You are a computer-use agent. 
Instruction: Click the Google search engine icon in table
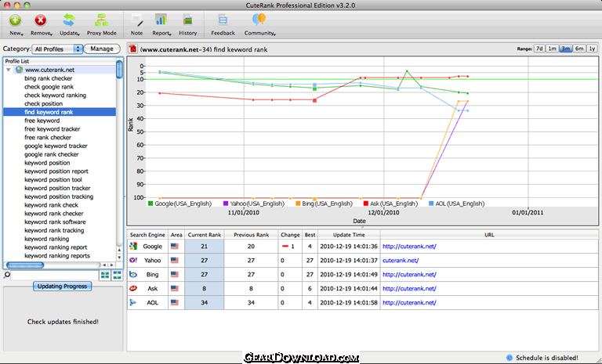[x=133, y=247]
